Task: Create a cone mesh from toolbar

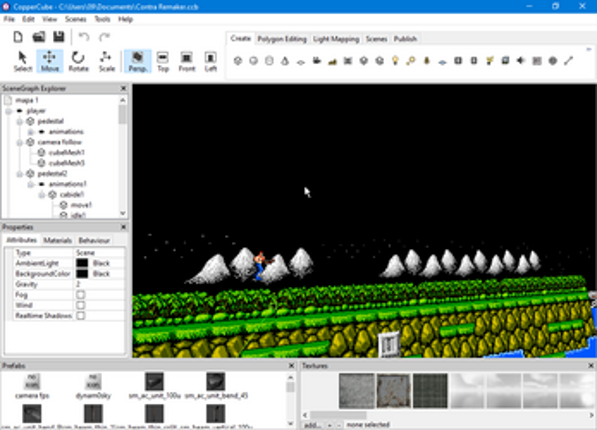Action: (x=285, y=61)
